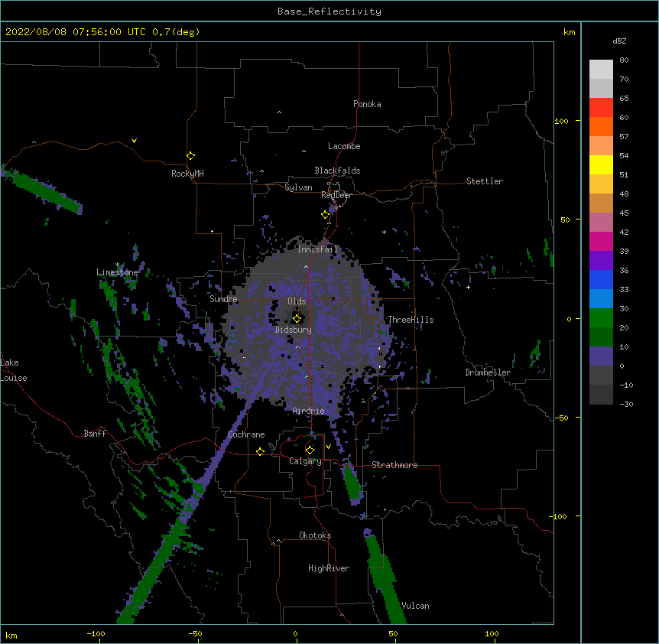Click the Stettler city label

click(x=485, y=181)
